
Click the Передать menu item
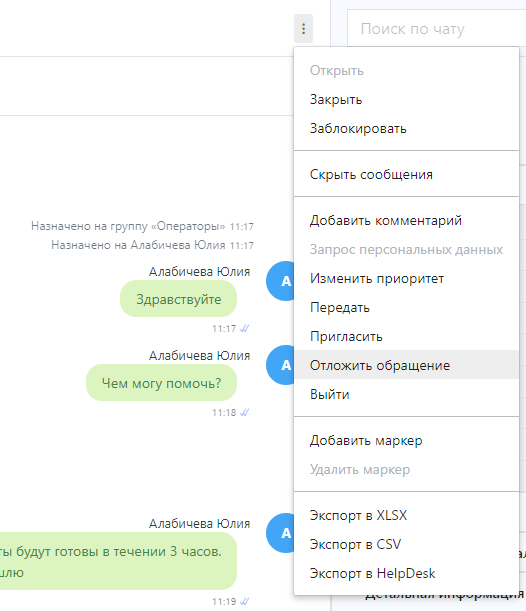(406, 307)
